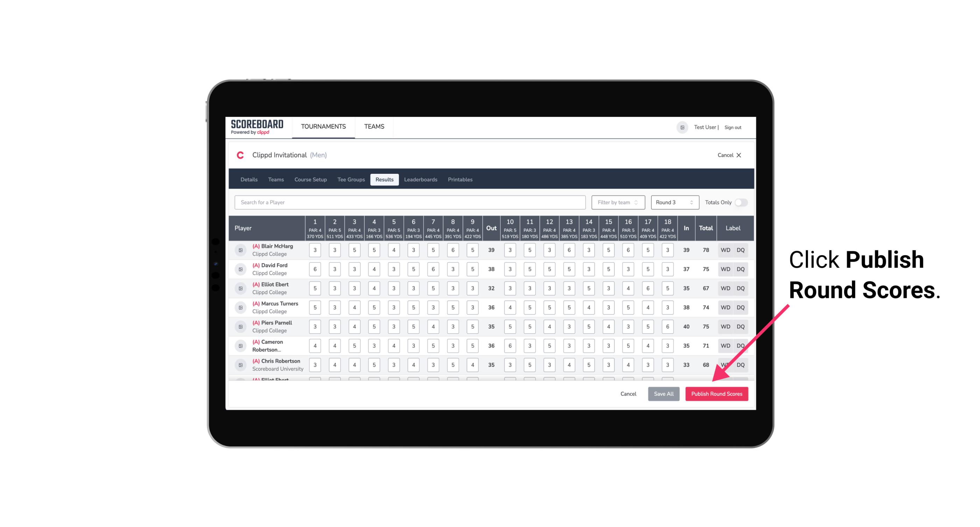Toggle WD status for Piers Parnell
Screen dimensions: 980x527
(725, 327)
